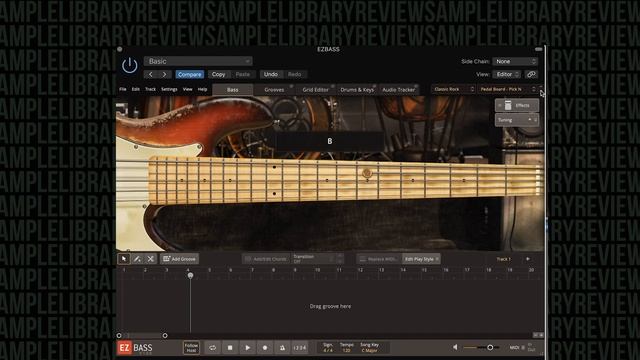Viewport: 640px width, 360px height.
Task: Toggle the Compare button
Action: pyautogui.click(x=189, y=74)
